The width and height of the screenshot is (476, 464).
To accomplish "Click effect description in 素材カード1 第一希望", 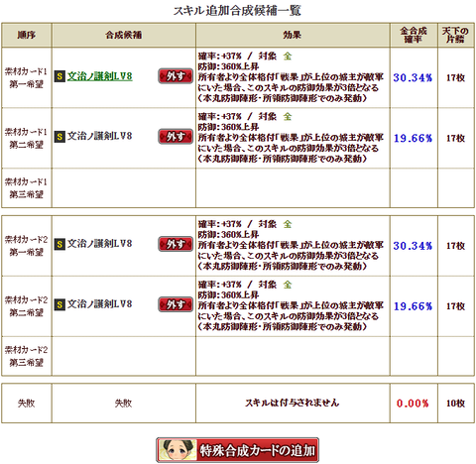I will click(x=291, y=77).
